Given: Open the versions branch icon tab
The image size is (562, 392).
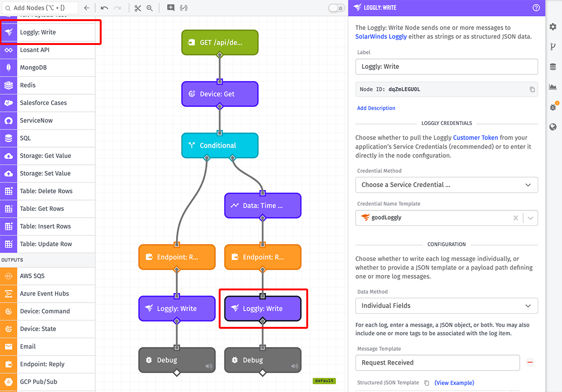Looking at the screenshot, I should pyautogui.click(x=553, y=46).
